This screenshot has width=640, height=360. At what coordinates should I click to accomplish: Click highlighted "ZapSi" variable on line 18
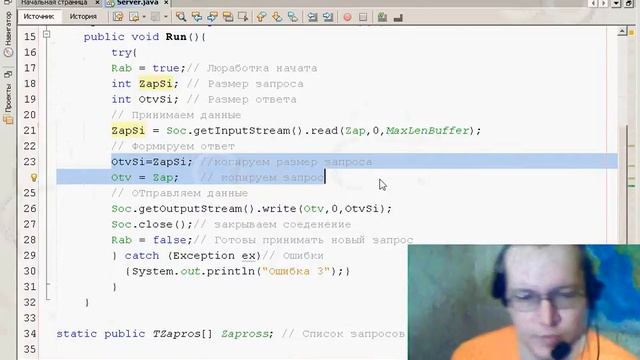click(155, 84)
